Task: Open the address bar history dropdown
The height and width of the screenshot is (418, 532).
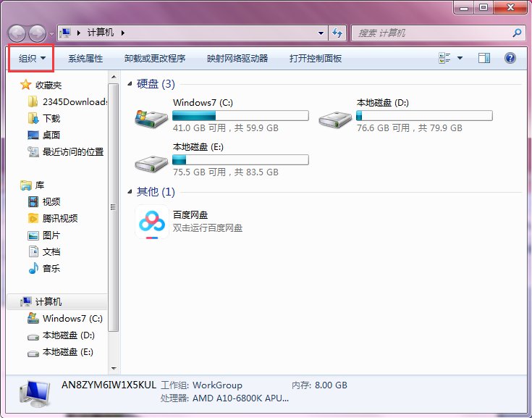Action: click(x=321, y=33)
